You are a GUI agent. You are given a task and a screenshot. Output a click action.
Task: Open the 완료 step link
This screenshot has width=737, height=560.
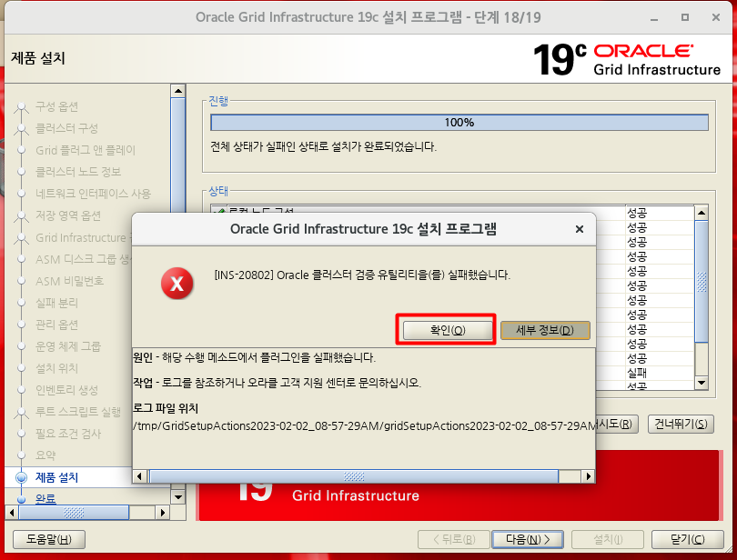point(45,498)
